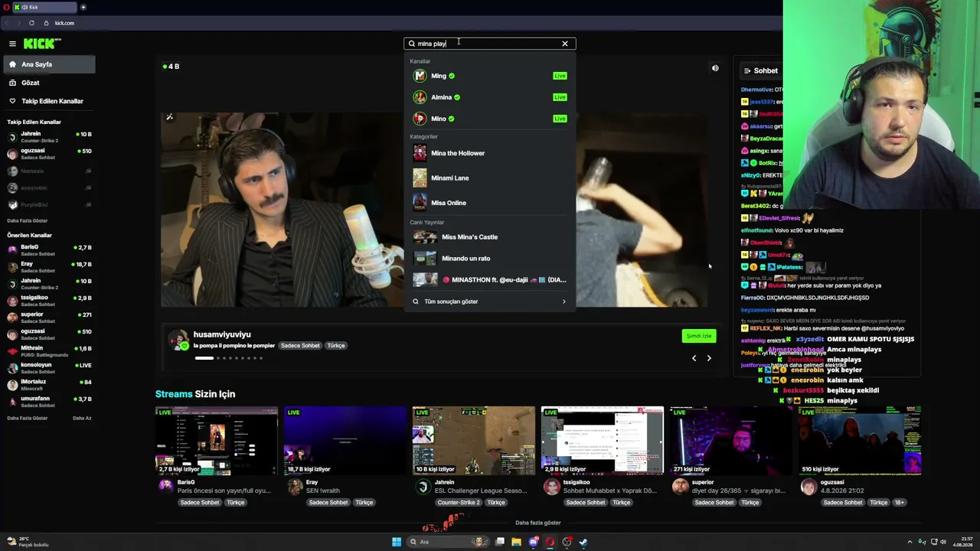Open the MINASTHON live stream result

click(490, 280)
